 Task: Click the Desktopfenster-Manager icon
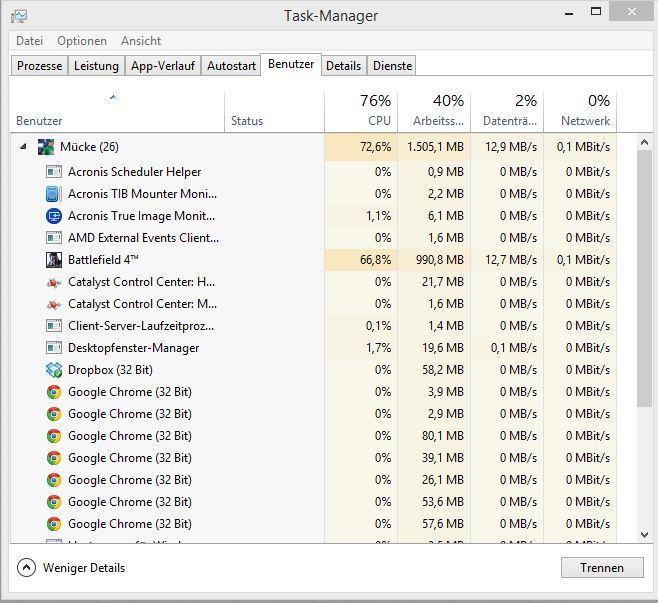pyautogui.click(x=54, y=348)
